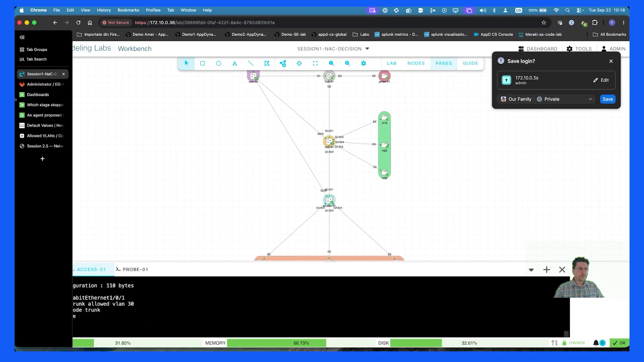Zoom in on the topology canvas
This screenshot has height=362, width=644.
click(x=347, y=63)
